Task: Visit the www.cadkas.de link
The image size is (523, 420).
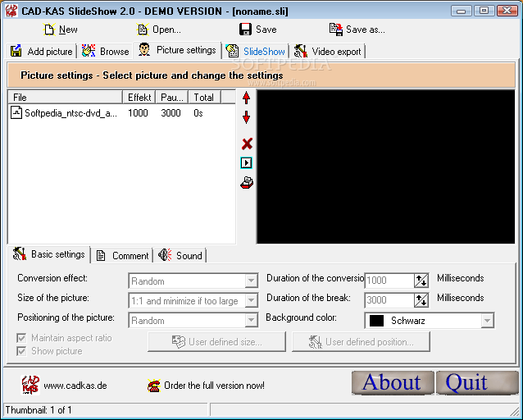Action: [75, 386]
